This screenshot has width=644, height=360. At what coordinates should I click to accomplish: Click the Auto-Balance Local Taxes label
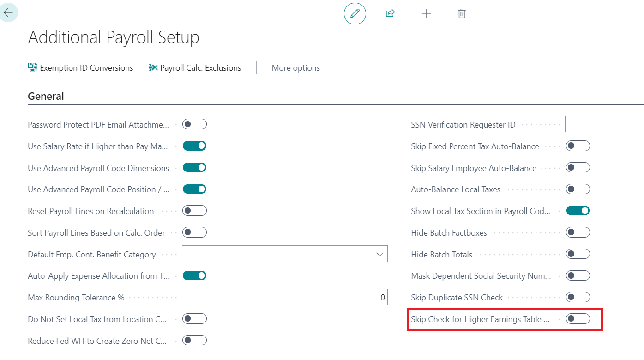456,189
